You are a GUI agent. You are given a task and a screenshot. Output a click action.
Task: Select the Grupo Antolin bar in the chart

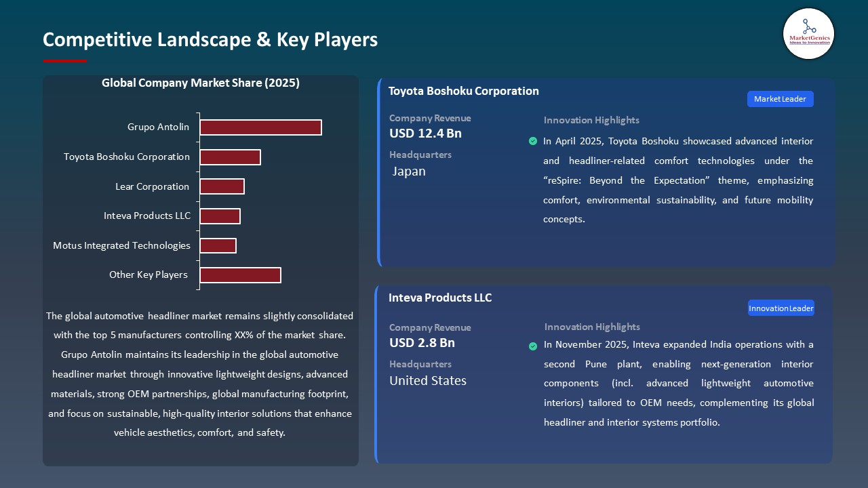pyautogui.click(x=260, y=127)
